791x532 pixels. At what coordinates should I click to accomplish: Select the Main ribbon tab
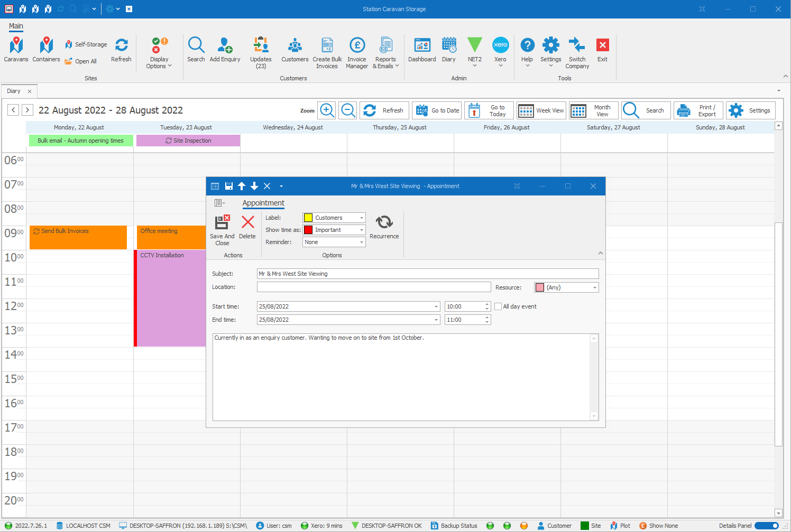[16, 26]
